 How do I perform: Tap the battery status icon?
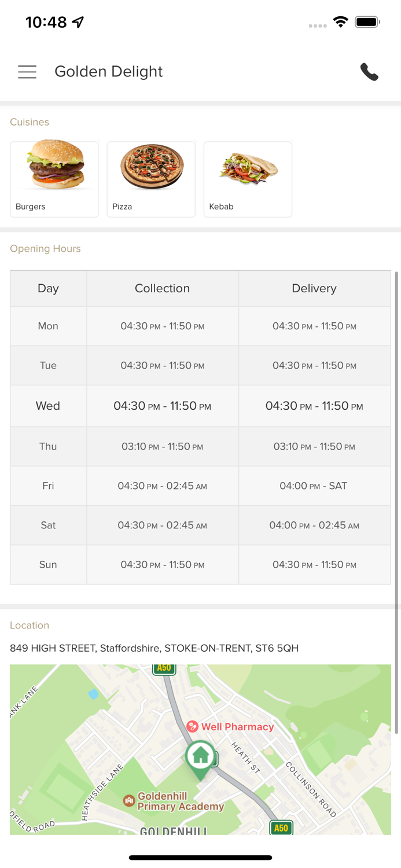click(x=367, y=22)
